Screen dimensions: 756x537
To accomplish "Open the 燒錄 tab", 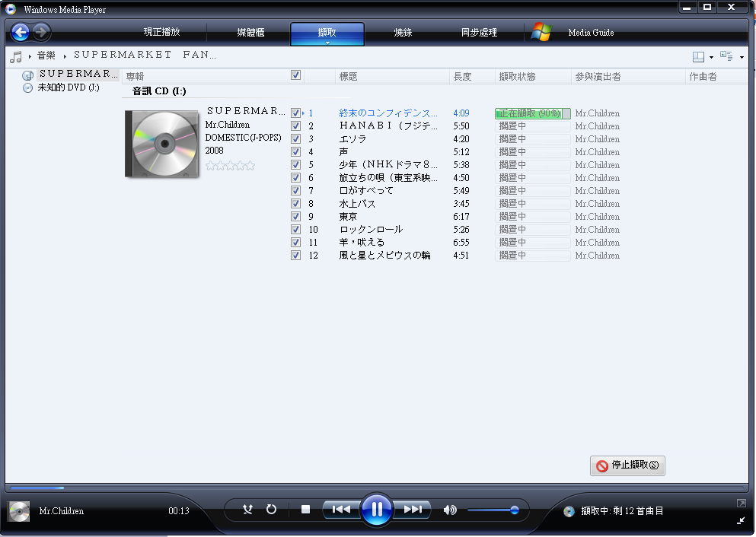I will [403, 32].
